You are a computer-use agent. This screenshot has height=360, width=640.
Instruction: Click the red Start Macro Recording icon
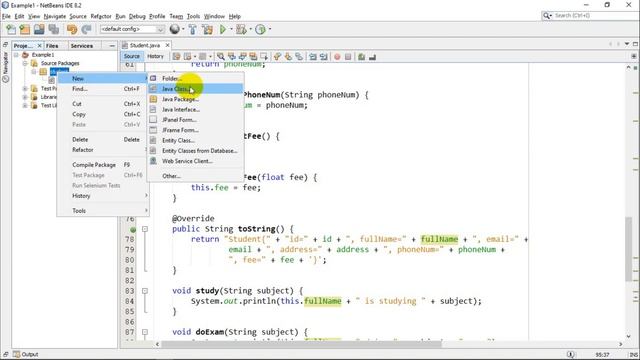(x=337, y=57)
